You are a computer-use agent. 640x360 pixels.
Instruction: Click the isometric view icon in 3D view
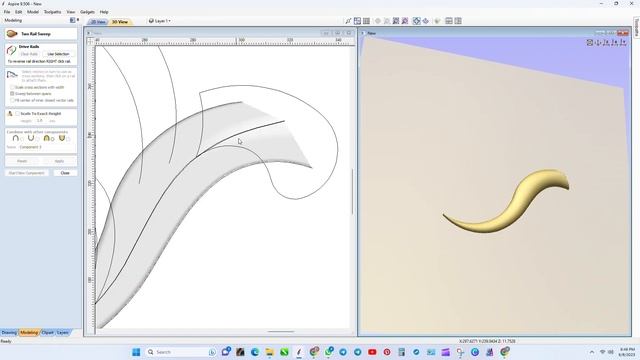click(589, 42)
